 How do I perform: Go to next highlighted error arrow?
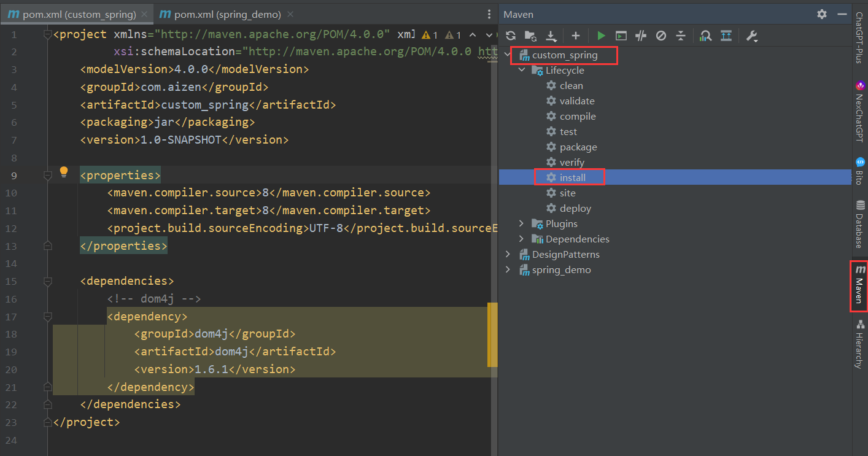point(489,35)
